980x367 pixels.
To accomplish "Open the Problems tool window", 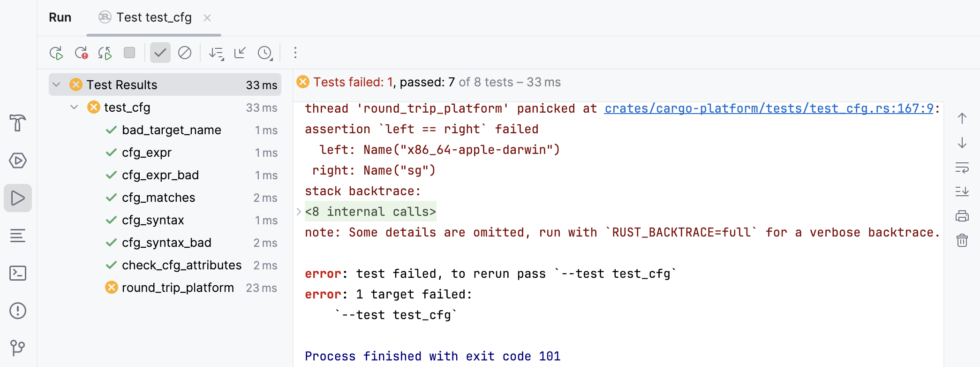I will 18,310.
